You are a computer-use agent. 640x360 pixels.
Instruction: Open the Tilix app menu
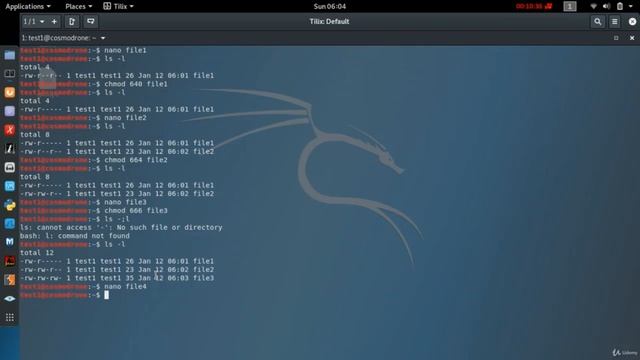click(118, 6)
